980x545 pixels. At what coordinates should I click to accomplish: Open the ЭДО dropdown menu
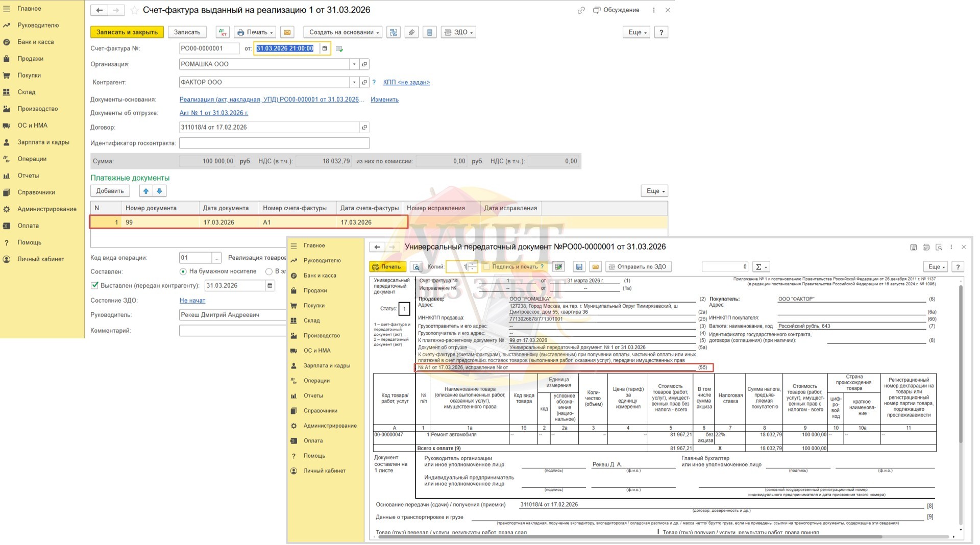pos(458,32)
